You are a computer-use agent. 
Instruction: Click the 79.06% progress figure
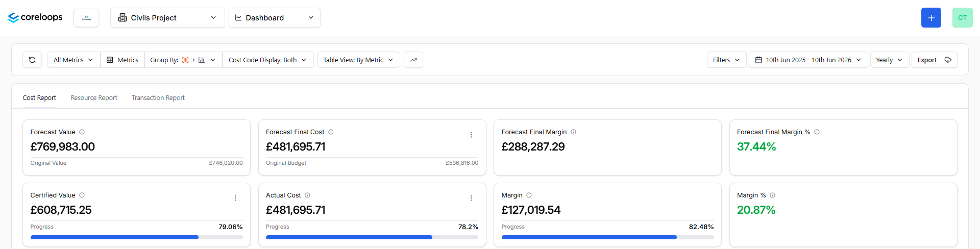[231, 227]
